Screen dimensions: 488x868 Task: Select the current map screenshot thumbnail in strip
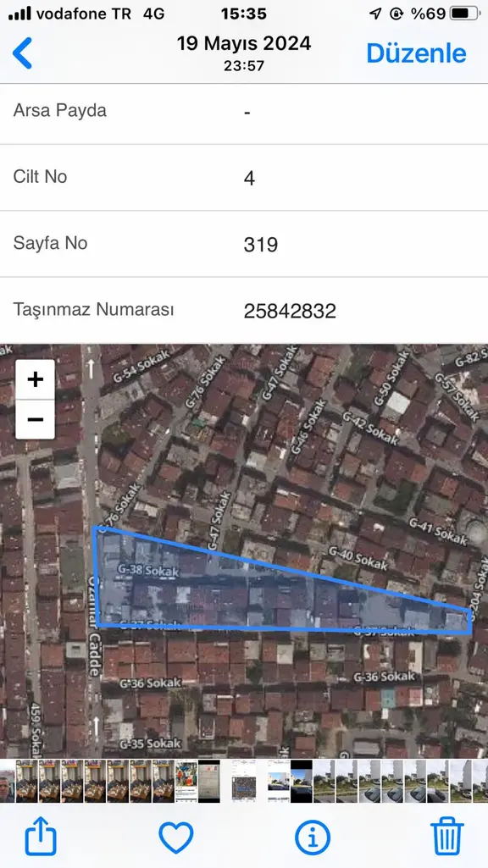(244, 781)
